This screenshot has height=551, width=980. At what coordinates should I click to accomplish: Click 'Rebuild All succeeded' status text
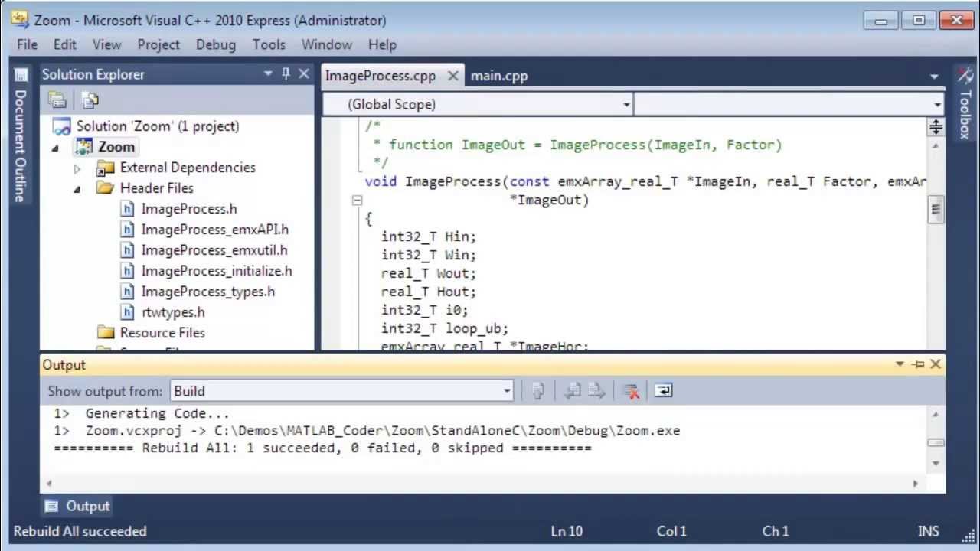pyautogui.click(x=80, y=531)
